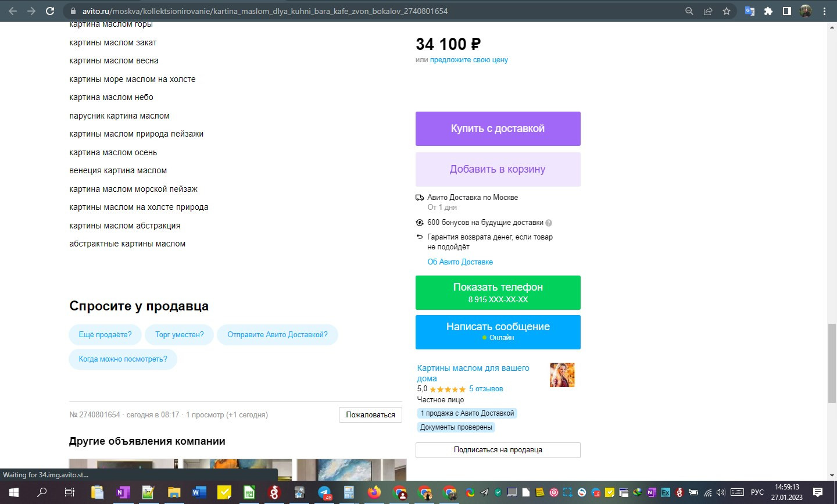Open the Calculator from the taskbar
837x504 pixels.
pyautogui.click(x=349, y=492)
